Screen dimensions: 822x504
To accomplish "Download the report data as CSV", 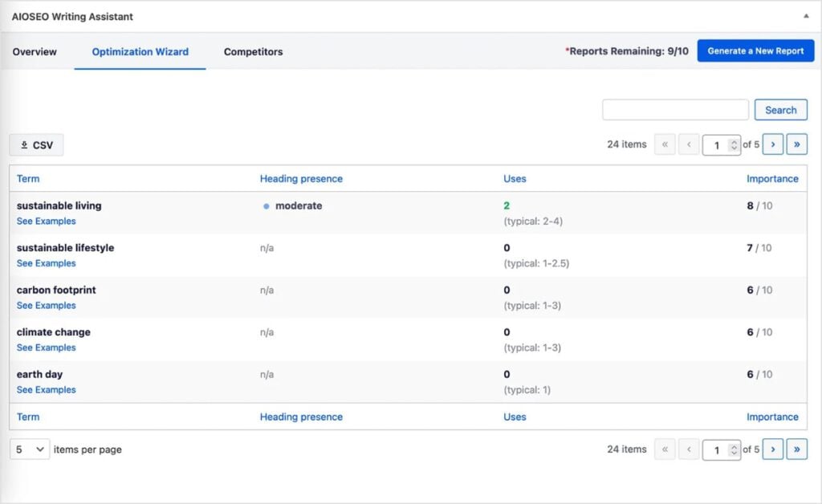I will tap(36, 144).
